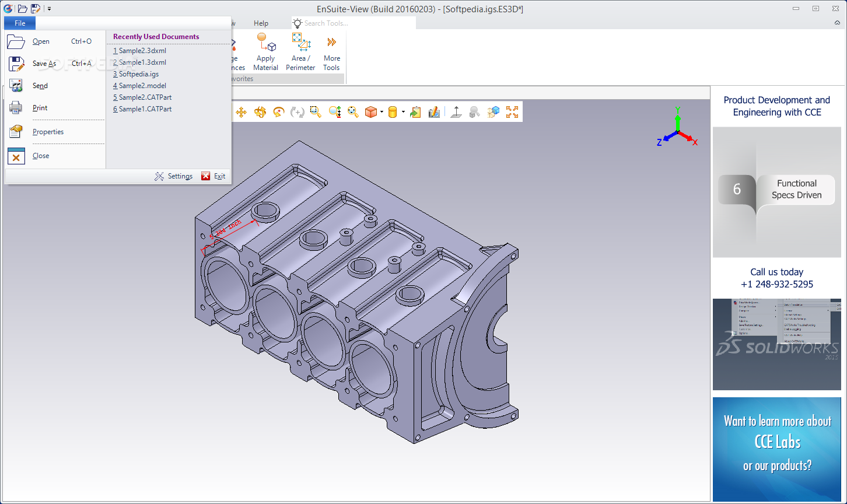Click the Area / Perimeter ribbon tool
The width and height of the screenshot is (847, 504).
click(300, 52)
